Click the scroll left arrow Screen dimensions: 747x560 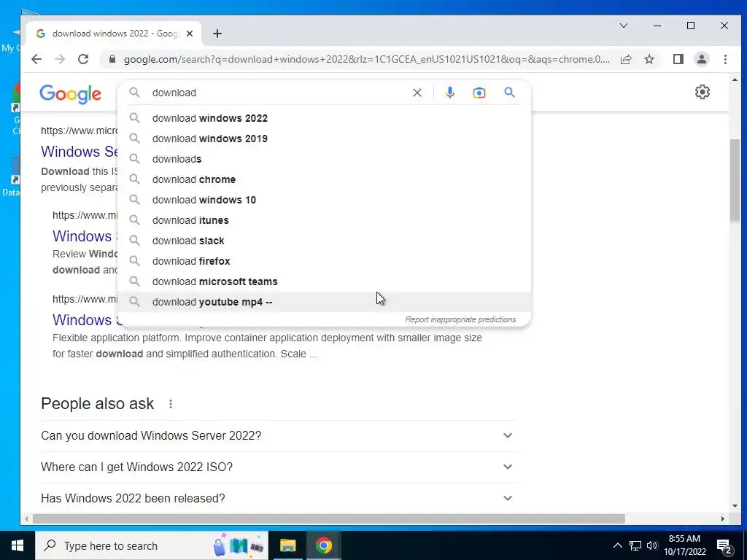click(27, 518)
